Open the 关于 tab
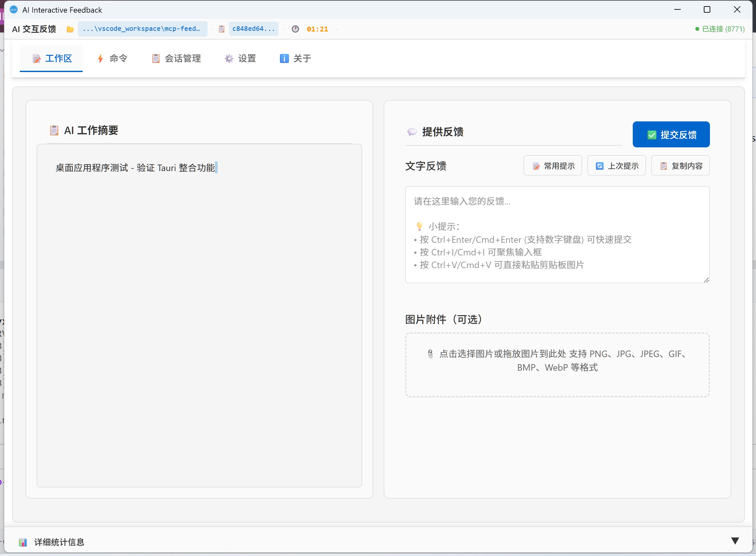This screenshot has height=556, width=756. 295,58
